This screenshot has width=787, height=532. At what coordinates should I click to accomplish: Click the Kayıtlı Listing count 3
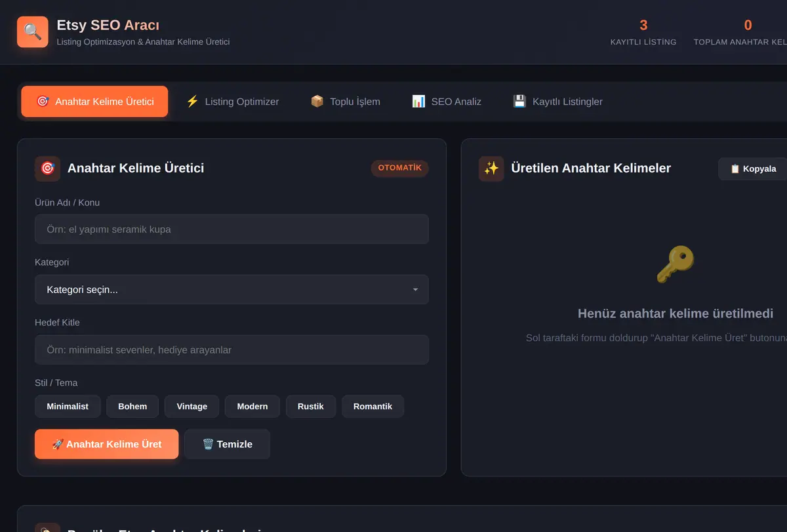click(643, 25)
